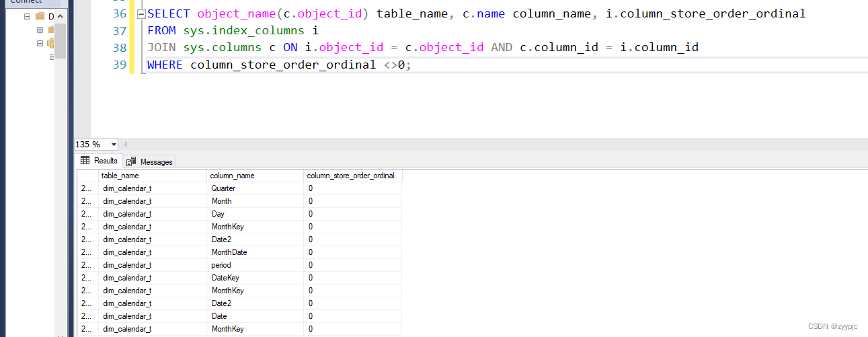
Task: Select the top folder icon in Object Explorer
Action: click(x=40, y=15)
